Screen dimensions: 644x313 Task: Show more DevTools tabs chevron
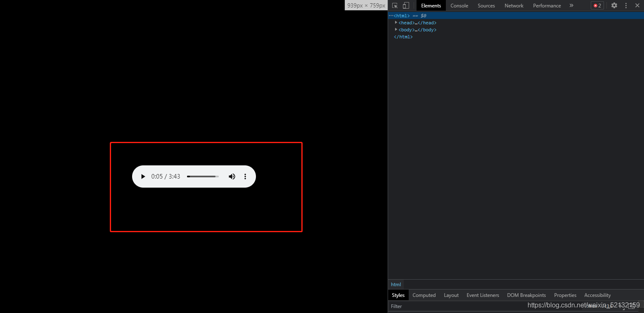(571, 5)
